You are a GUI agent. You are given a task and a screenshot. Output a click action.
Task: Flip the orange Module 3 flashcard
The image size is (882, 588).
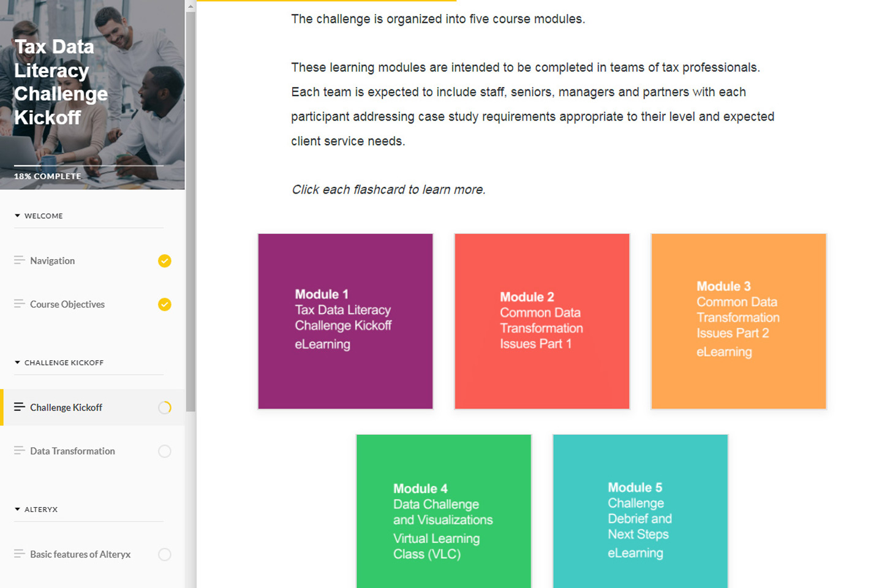pyautogui.click(x=739, y=321)
